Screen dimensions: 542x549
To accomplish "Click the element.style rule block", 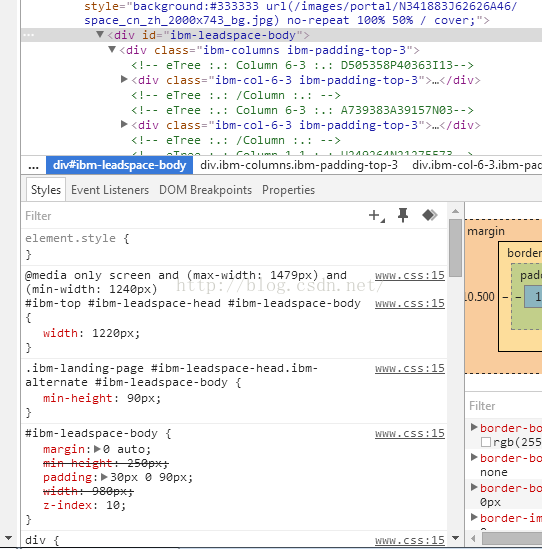I will tap(234, 246).
